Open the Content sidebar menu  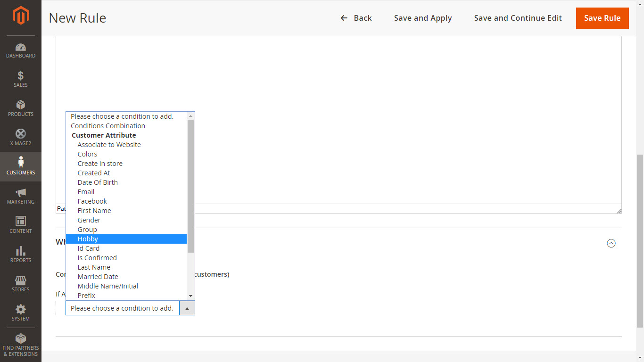[x=21, y=225]
